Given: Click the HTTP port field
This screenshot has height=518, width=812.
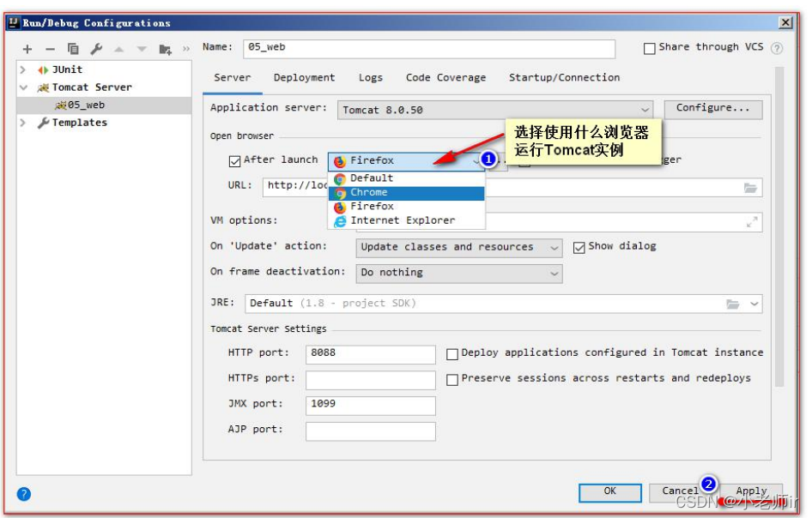Looking at the screenshot, I should [x=370, y=354].
